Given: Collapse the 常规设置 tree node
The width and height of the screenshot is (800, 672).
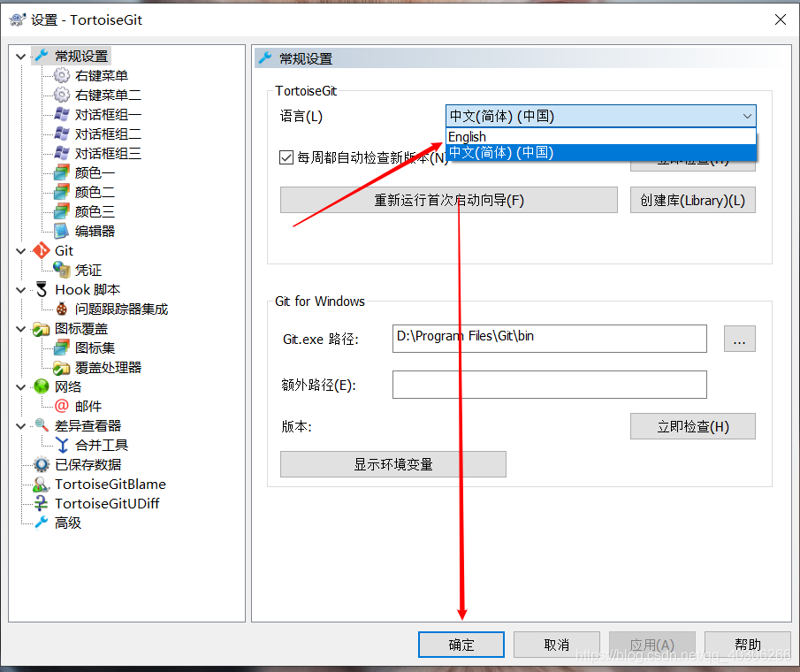Looking at the screenshot, I should point(21,56).
